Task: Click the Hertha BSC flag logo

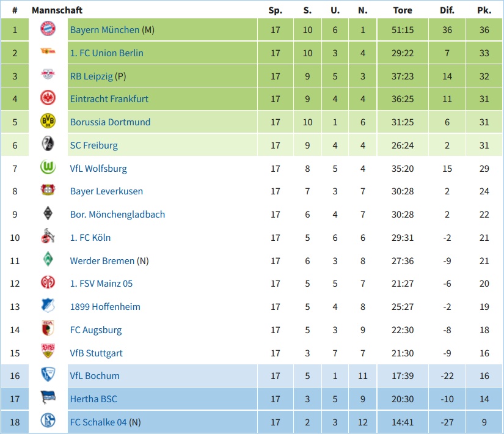Action: coord(48,397)
